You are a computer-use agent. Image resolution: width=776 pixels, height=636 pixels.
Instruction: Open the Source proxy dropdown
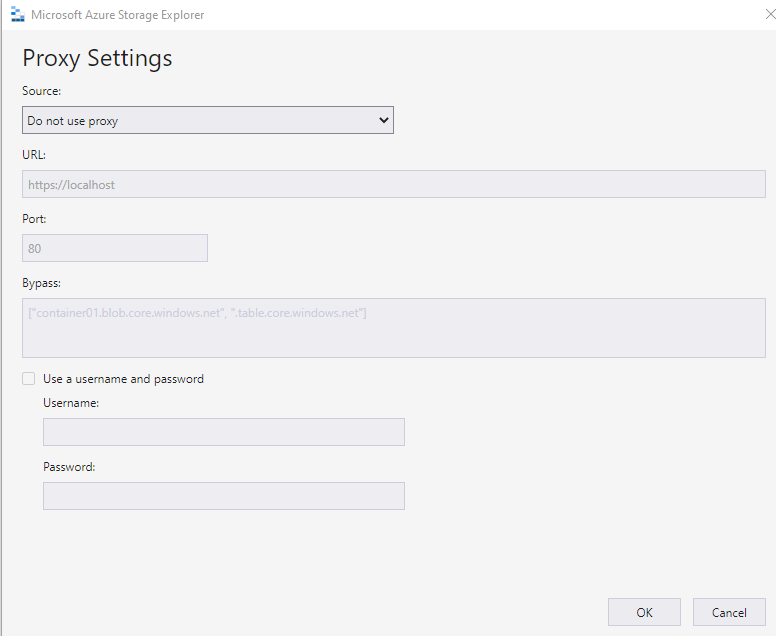click(208, 120)
